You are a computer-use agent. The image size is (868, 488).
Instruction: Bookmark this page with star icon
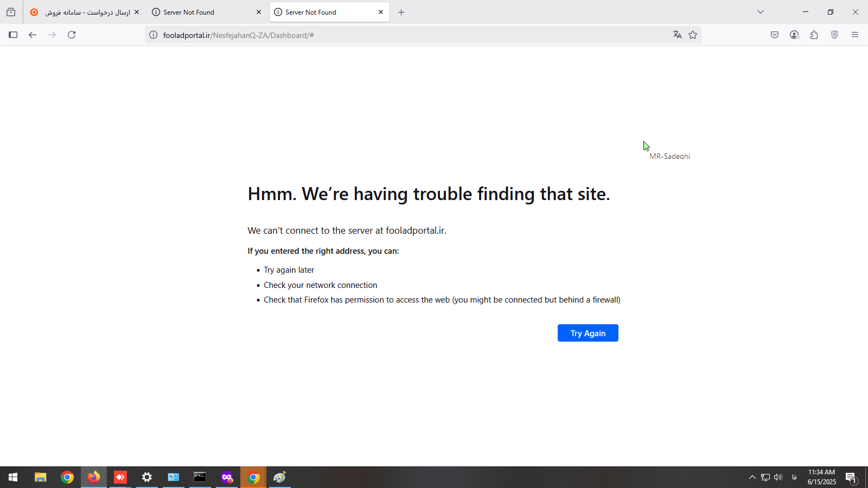tap(693, 35)
